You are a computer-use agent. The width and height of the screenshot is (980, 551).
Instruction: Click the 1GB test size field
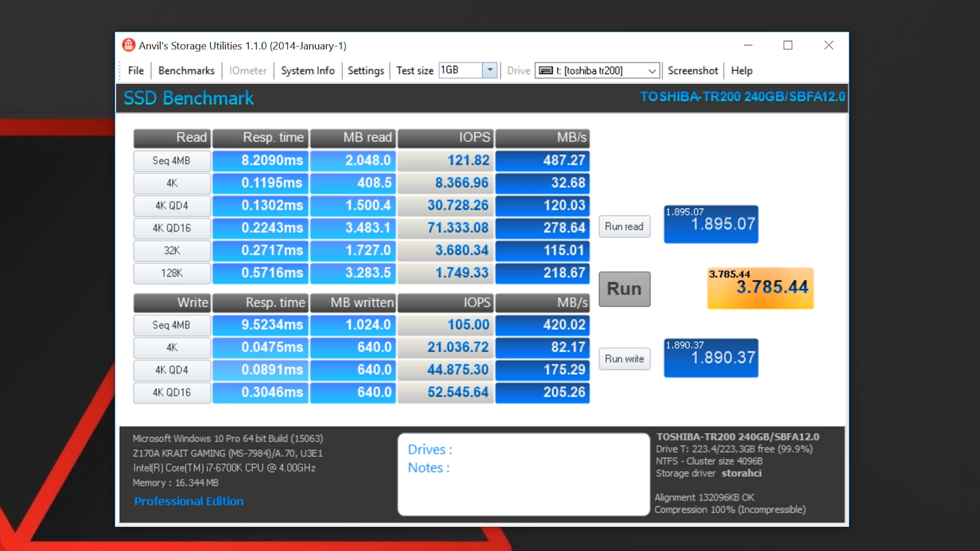460,70
